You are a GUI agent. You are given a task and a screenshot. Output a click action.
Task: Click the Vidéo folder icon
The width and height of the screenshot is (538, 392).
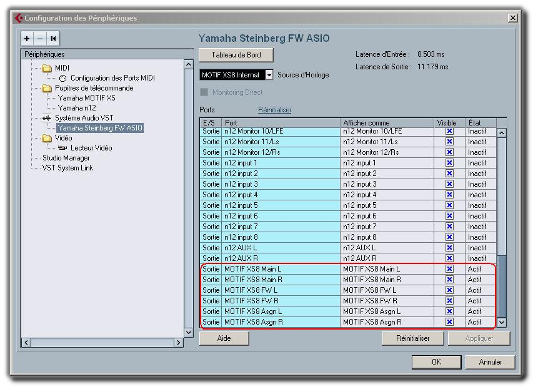47,138
